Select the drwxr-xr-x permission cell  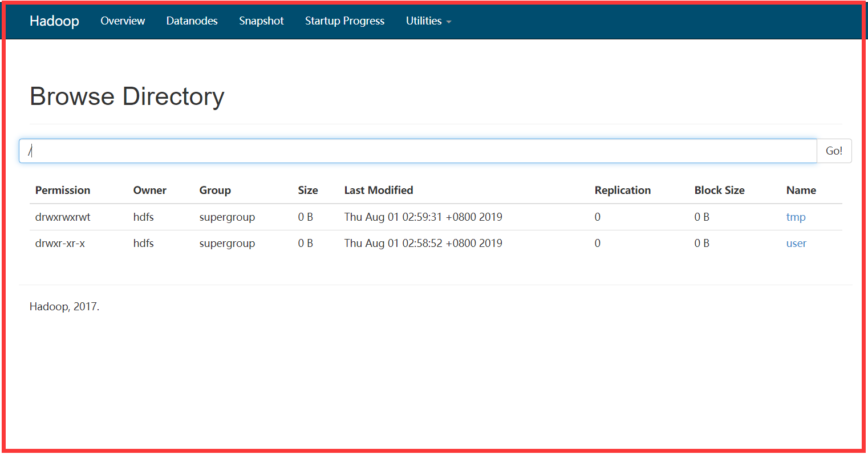60,244
